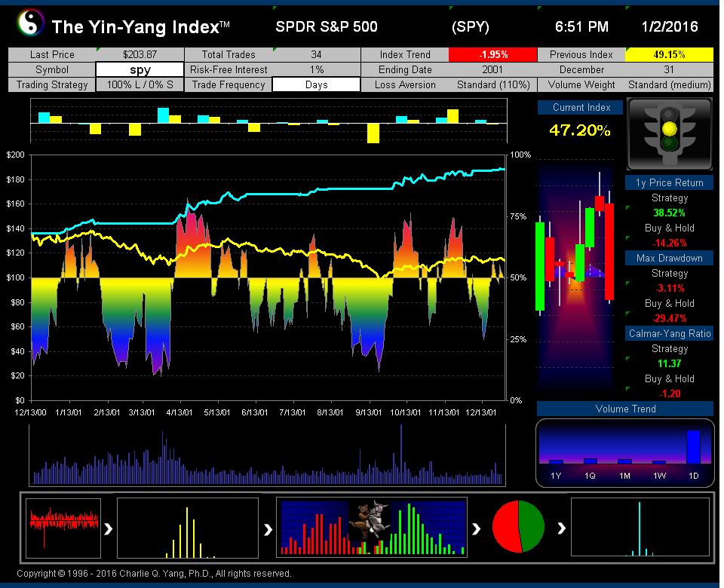
Task: Click the candlestick chart panel
Action: click(x=575, y=277)
